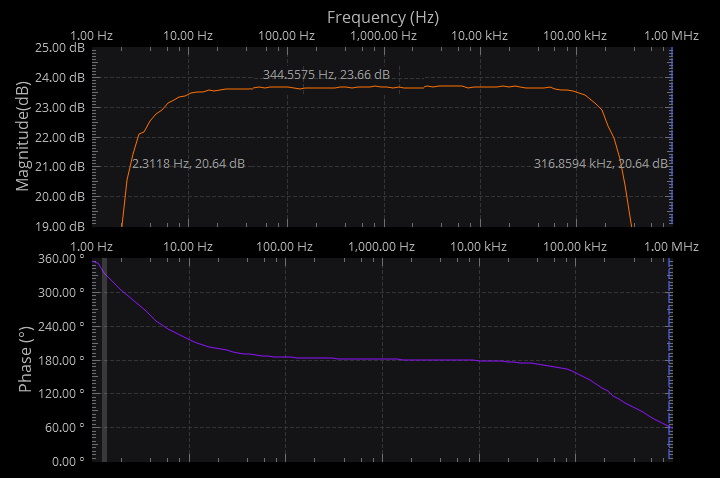Click the 20.00 dB magnitude axis label

[60, 197]
